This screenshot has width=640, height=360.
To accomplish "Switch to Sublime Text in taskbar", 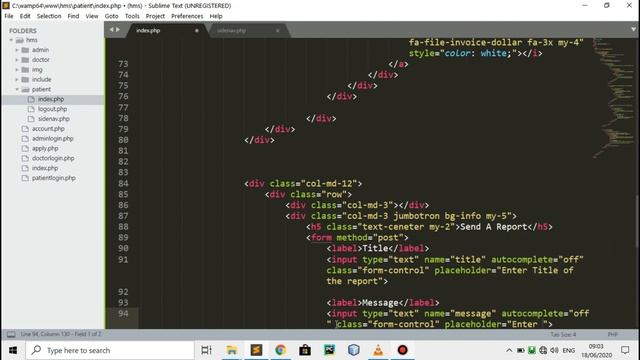I will tap(256, 350).
